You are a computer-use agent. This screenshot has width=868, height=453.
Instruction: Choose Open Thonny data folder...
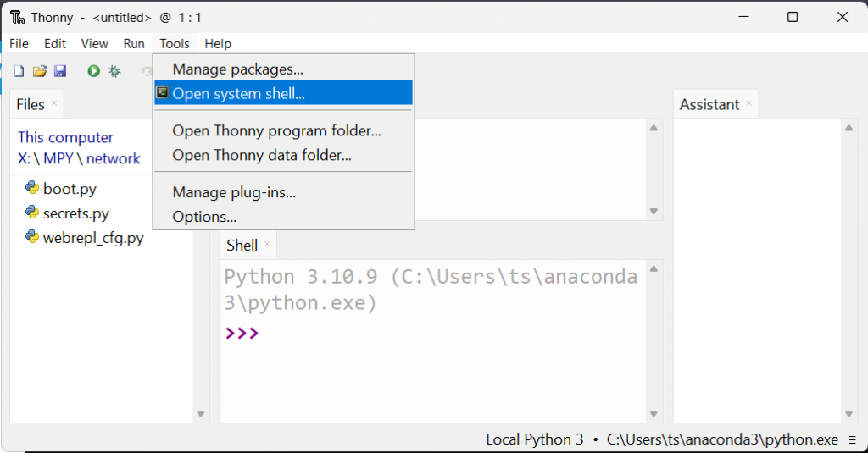[x=283, y=155]
